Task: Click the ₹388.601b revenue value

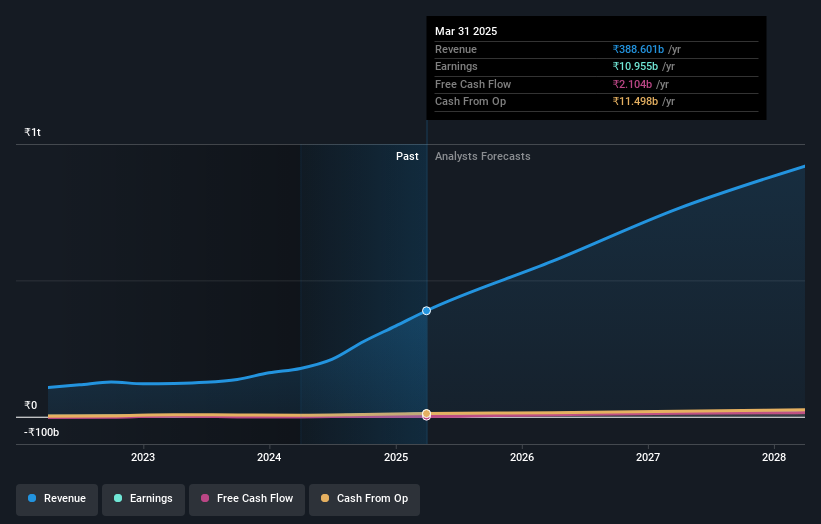Action: pos(638,49)
